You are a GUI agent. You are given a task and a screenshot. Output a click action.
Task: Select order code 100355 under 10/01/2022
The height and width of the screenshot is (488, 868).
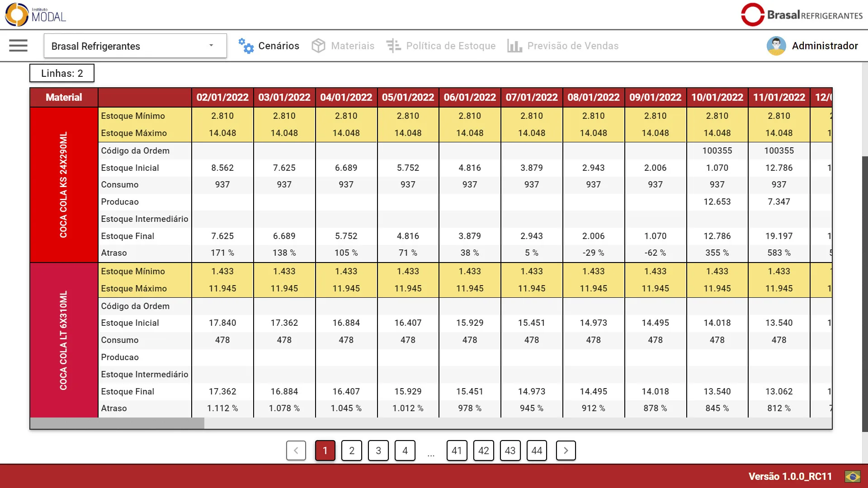click(717, 150)
